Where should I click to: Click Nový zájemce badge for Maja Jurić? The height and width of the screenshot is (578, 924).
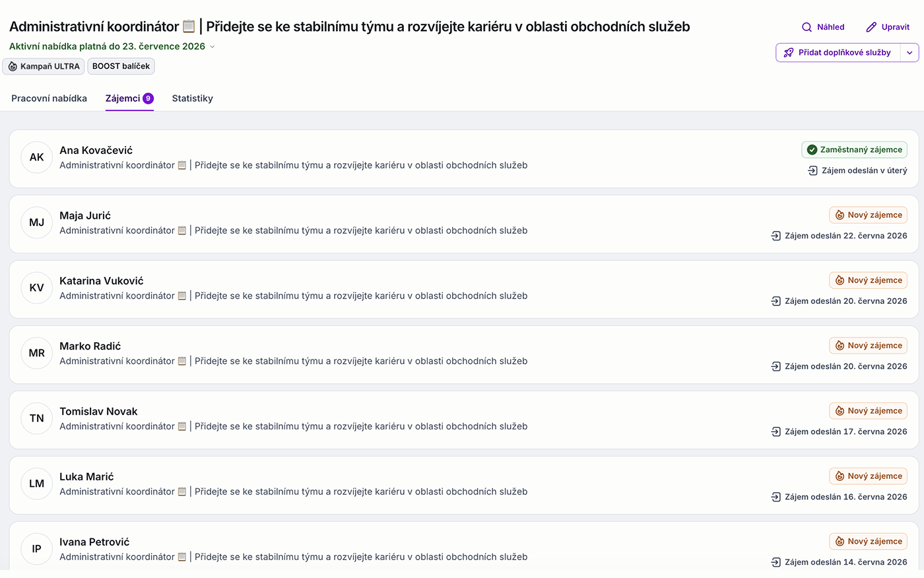coord(868,215)
